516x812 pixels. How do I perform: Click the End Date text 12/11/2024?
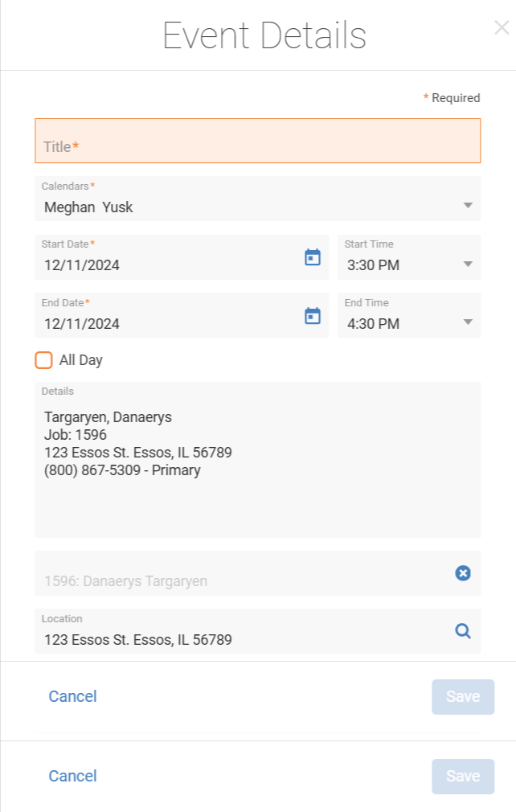point(82,324)
